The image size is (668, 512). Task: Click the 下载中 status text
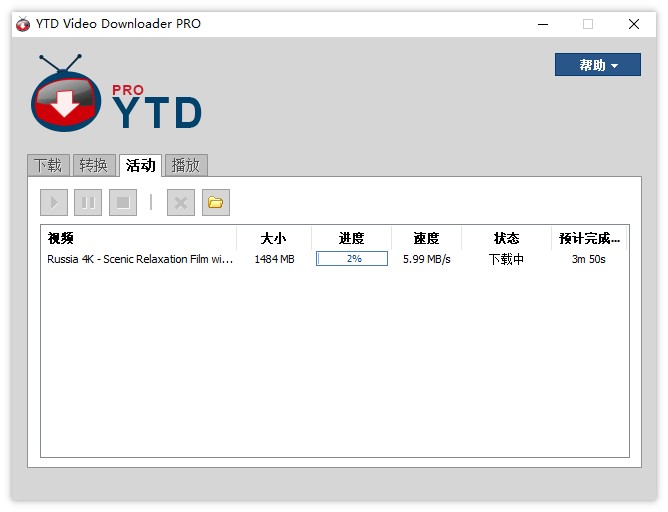pos(506,259)
